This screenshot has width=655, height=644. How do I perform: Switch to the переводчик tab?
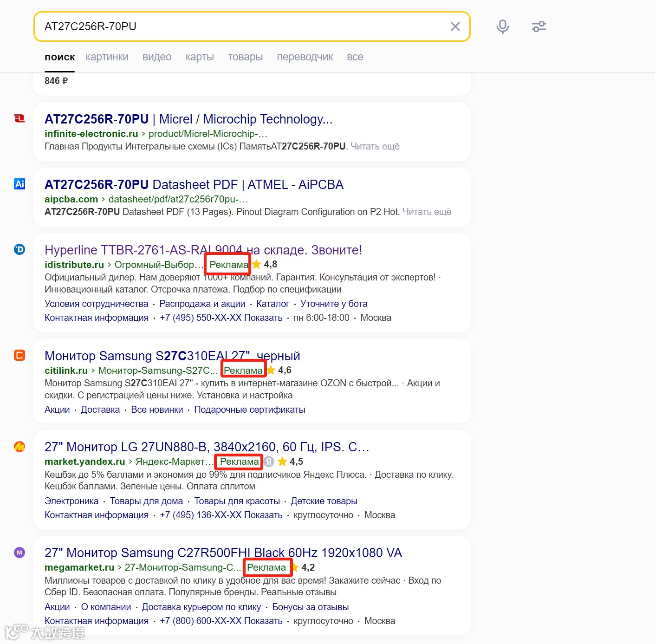305,57
